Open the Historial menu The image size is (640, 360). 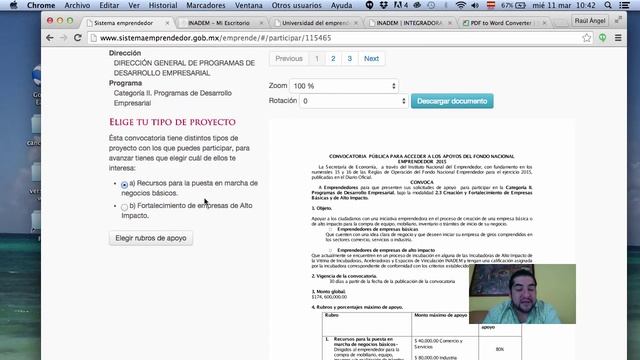click(x=163, y=5)
